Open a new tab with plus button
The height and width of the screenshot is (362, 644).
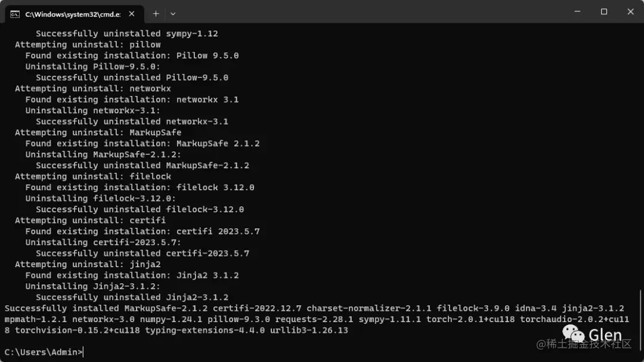[x=156, y=14]
